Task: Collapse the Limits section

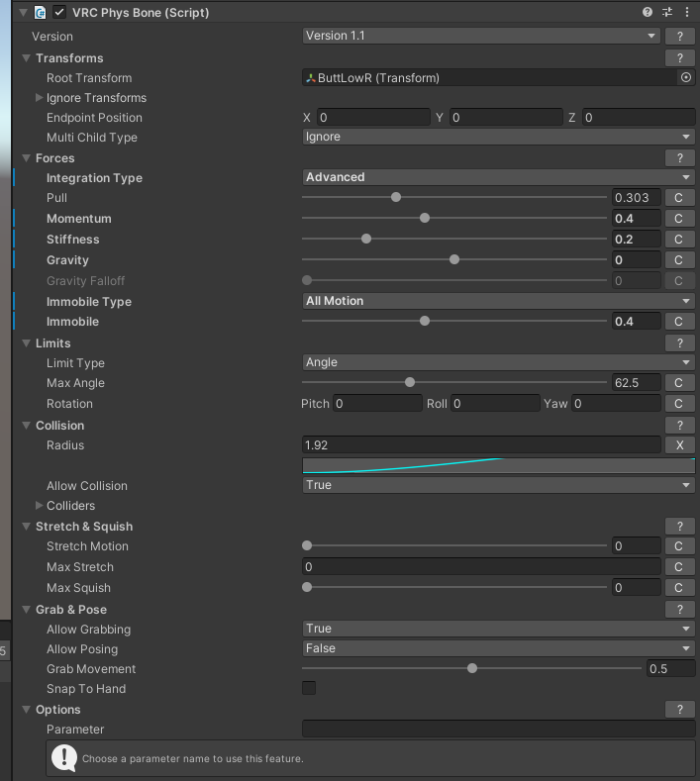Action: coord(27,343)
